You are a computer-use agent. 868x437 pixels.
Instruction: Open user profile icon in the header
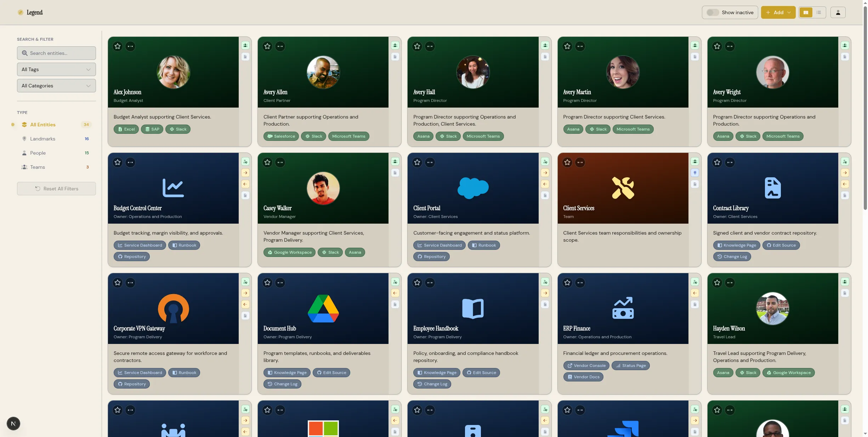click(x=838, y=12)
